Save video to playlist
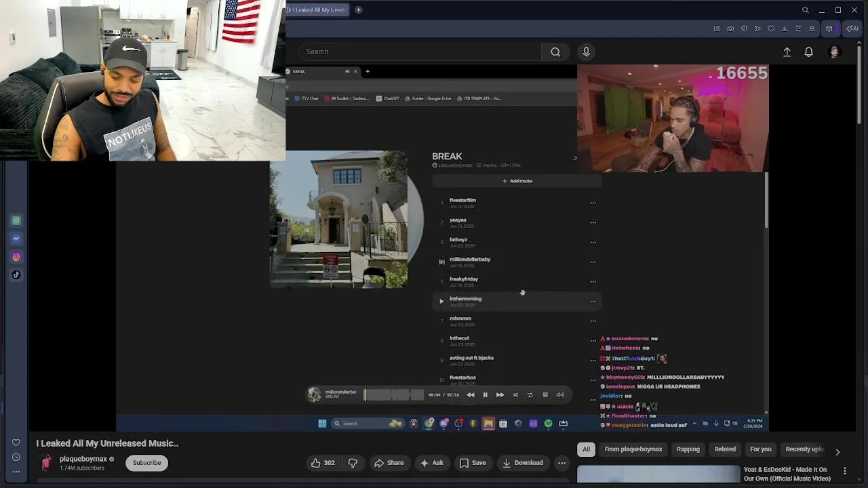Viewport: 868px width, 488px height. 473,463
